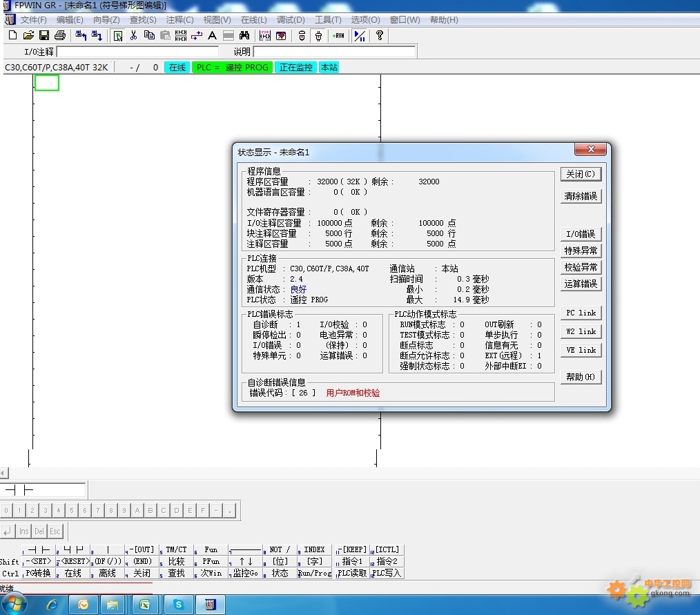Open the 调试(D) menu
Screen dimensions: 700x615
point(291,19)
